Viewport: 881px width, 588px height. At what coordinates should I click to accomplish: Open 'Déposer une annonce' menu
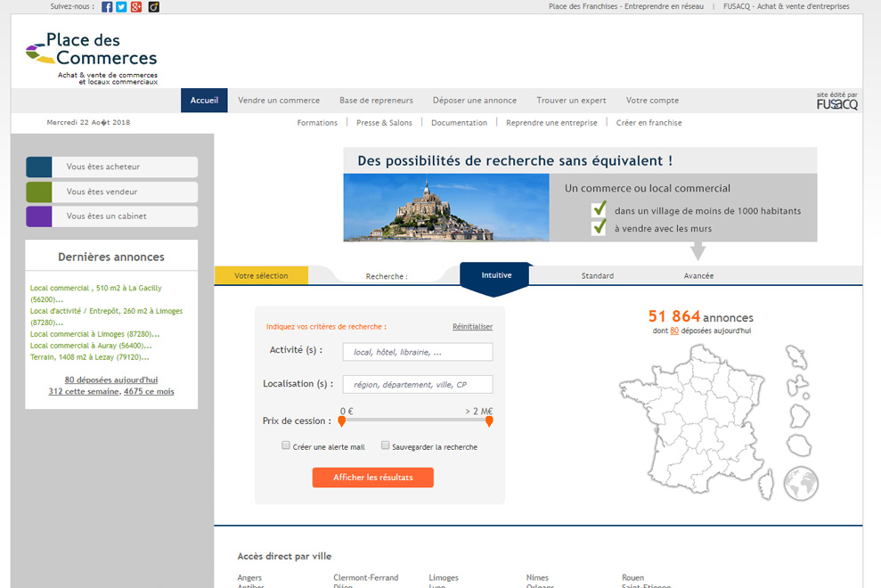pyautogui.click(x=475, y=100)
